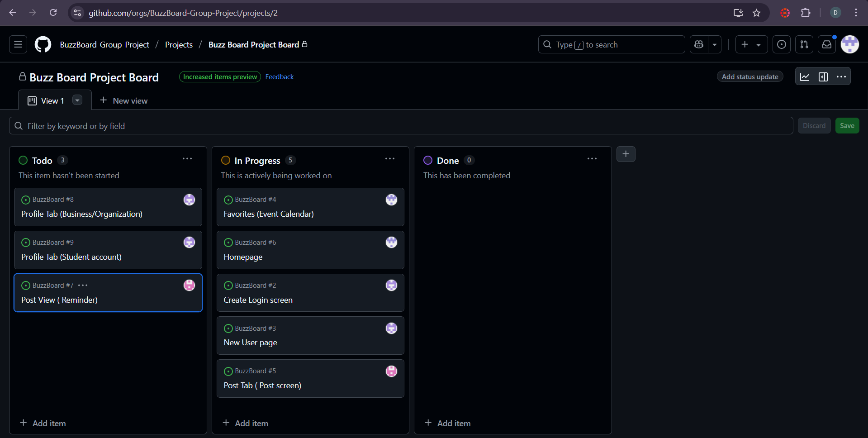Viewport: 868px width, 438px height.
Task: Click assignee avatar on BuzzBoard #5 card
Action: pyautogui.click(x=391, y=371)
